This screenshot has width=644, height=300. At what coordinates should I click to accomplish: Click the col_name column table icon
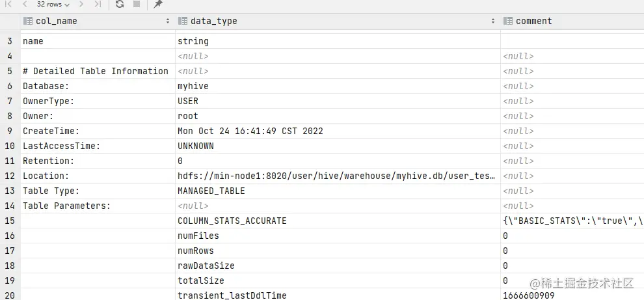tap(28, 21)
